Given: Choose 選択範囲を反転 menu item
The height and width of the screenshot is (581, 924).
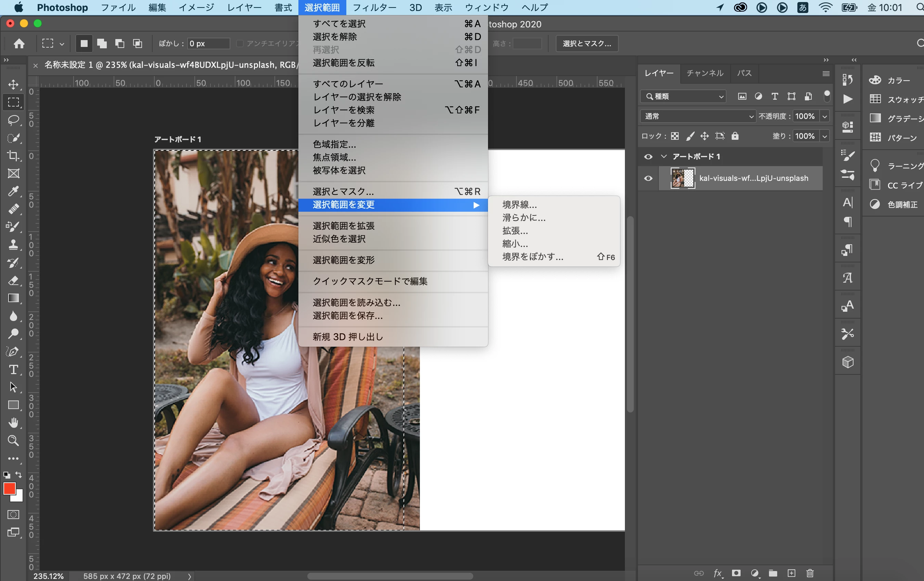Looking at the screenshot, I should pos(344,63).
